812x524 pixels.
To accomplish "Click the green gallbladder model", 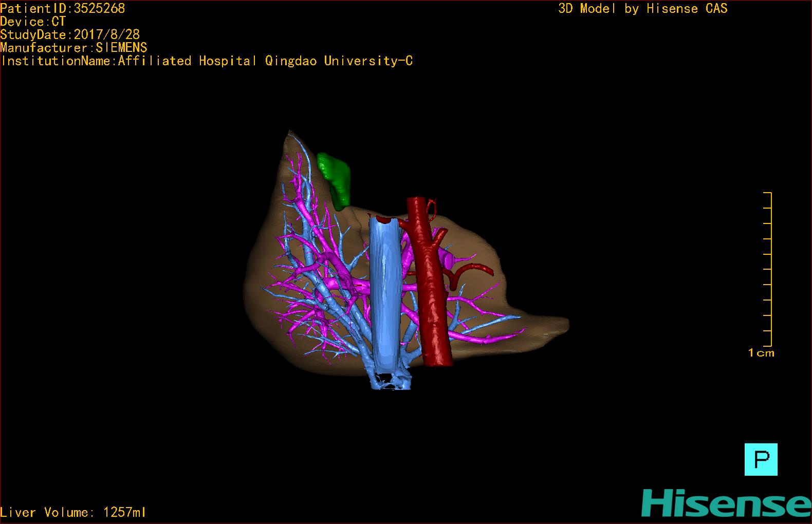I will click(335, 181).
